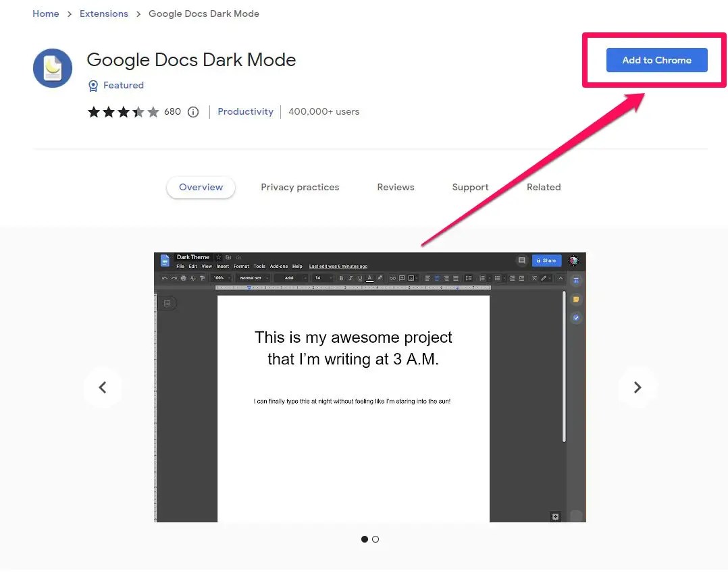Click the Google Docs Dark Mode page title
The image size is (728, 577).
(x=191, y=60)
